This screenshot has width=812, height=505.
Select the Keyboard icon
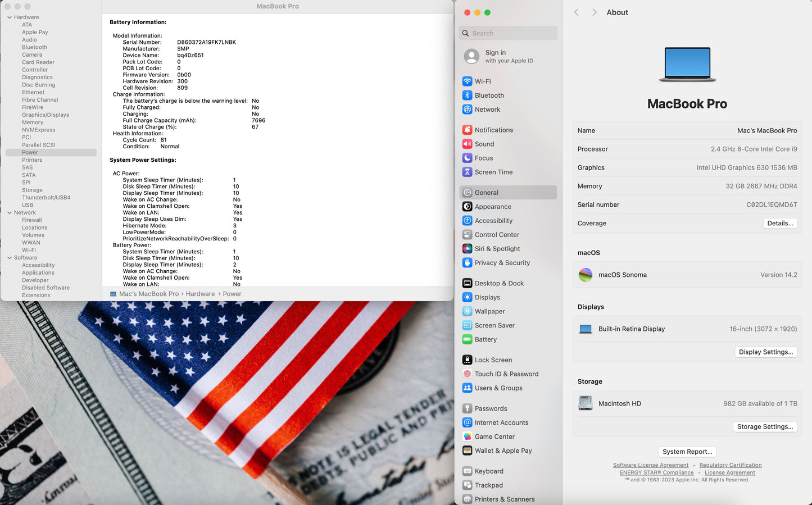467,471
